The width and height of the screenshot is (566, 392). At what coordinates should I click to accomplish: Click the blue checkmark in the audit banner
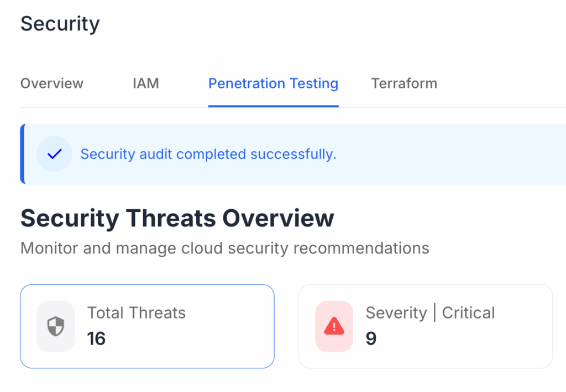(x=54, y=154)
